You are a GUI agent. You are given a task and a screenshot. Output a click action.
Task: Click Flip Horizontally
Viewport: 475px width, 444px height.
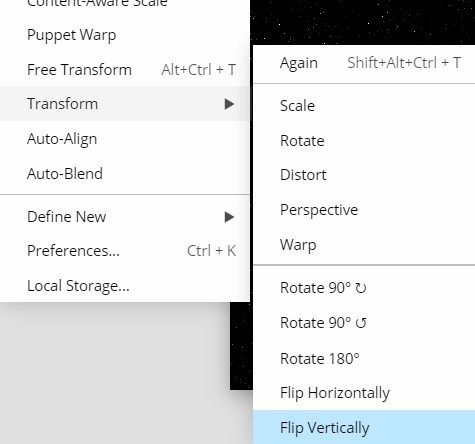(x=364, y=393)
